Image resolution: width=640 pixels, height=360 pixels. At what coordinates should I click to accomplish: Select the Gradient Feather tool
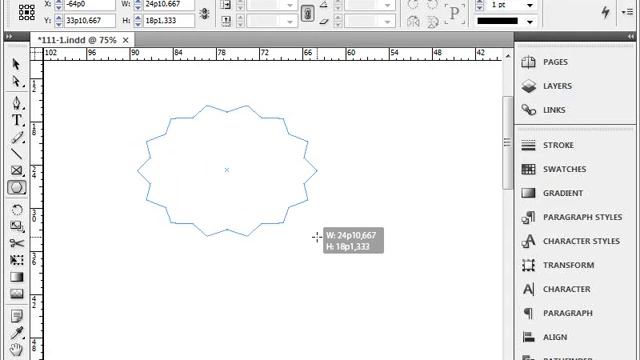click(x=16, y=294)
